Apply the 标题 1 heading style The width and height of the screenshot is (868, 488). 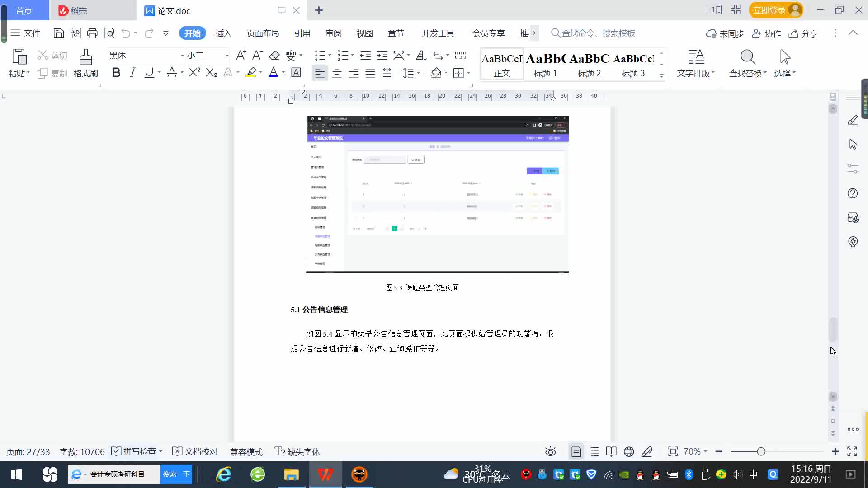click(545, 65)
